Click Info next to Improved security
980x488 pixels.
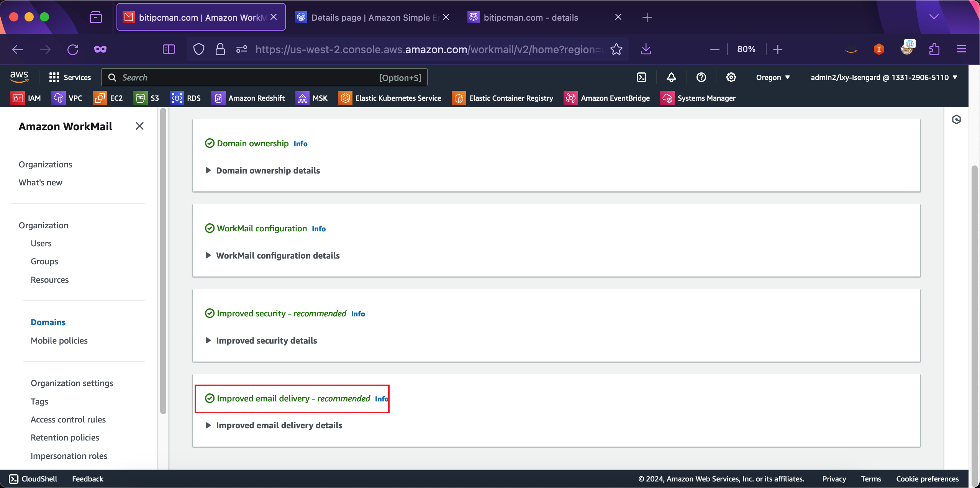(358, 314)
